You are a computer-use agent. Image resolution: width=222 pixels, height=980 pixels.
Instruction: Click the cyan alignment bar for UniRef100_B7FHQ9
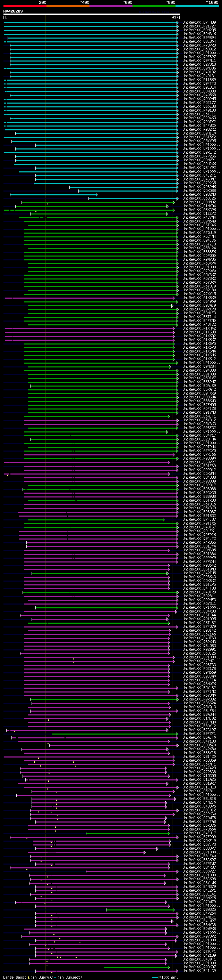pos(91,23)
